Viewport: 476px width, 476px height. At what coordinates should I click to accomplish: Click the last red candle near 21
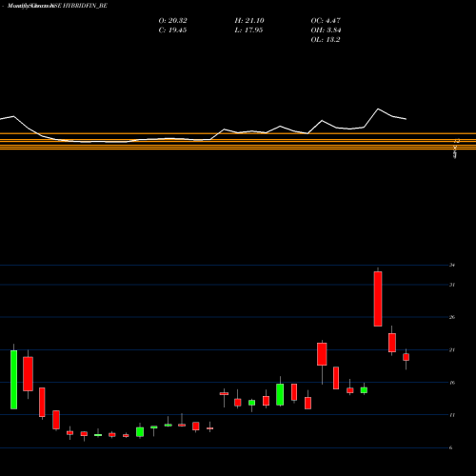tap(406, 357)
